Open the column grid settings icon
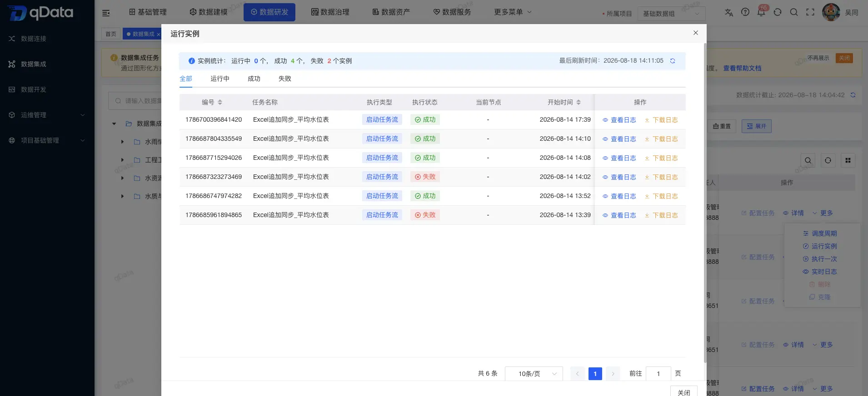The height and width of the screenshot is (396, 868). click(848, 160)
